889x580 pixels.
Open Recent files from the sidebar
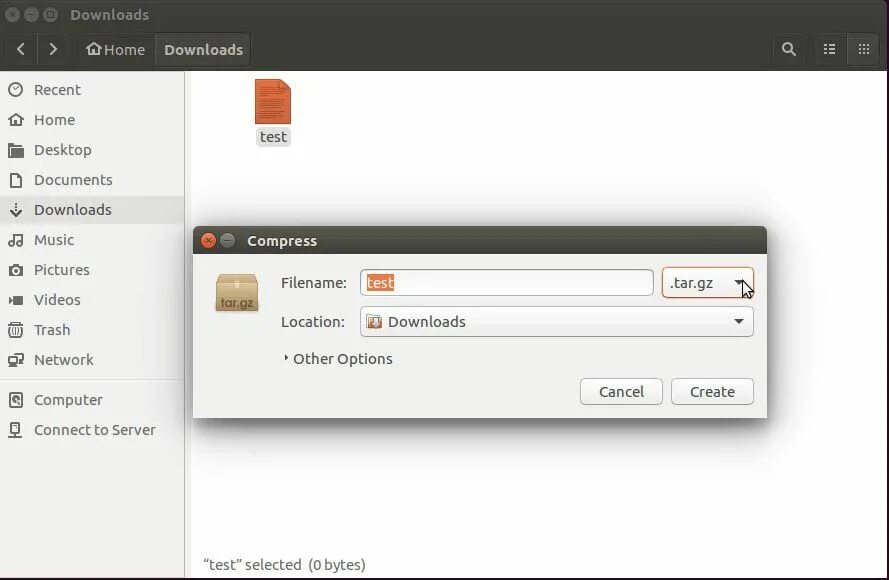[x=57, y=89]
